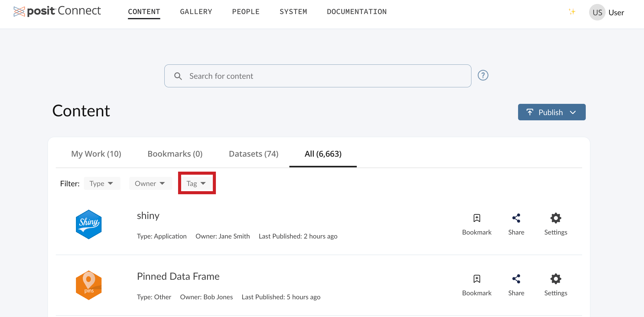Click the sparkles icon in the header
The image size is (644, 317).
572,12
